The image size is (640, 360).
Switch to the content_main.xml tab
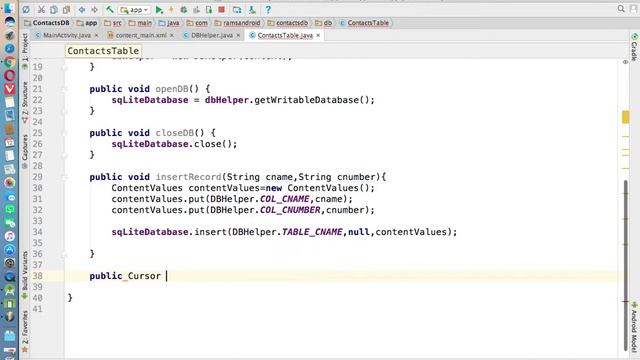[140, 36]
